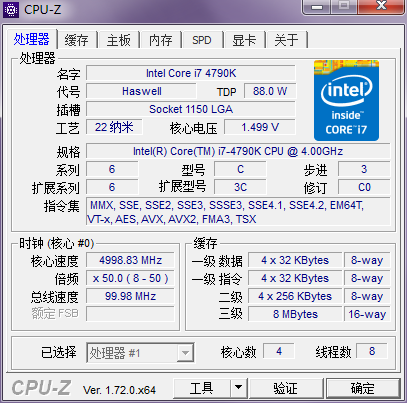This screenshot has width=407, height=403.
Task: Click the CPU-Z title bar app icon
Action: click(x=11, y=10)
